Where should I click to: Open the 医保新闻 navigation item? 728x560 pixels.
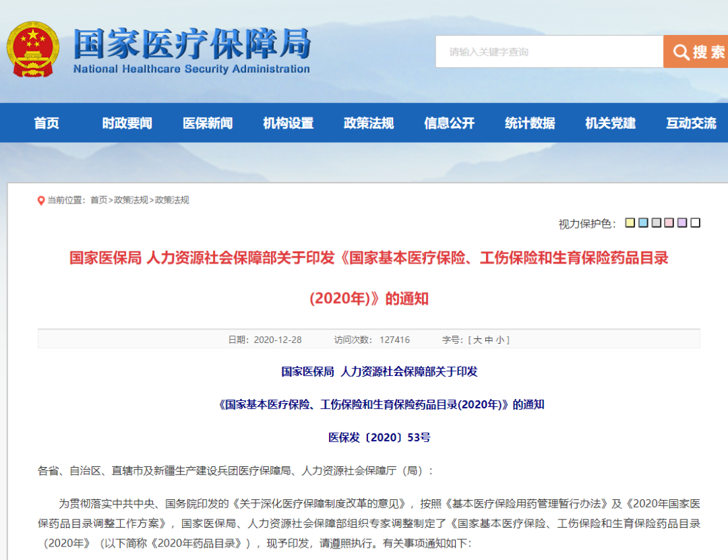point(208,123)
